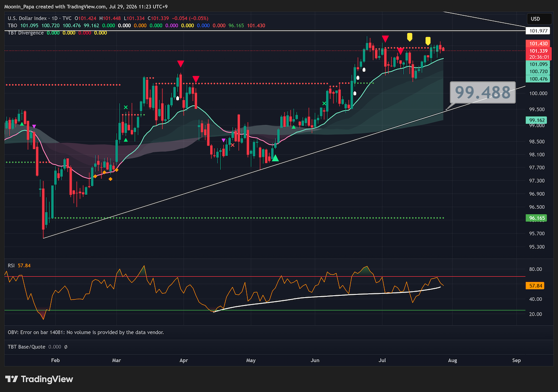Click the green X marker in early June
The width and height of the screenshot is (558, 392).
point(324,104)
